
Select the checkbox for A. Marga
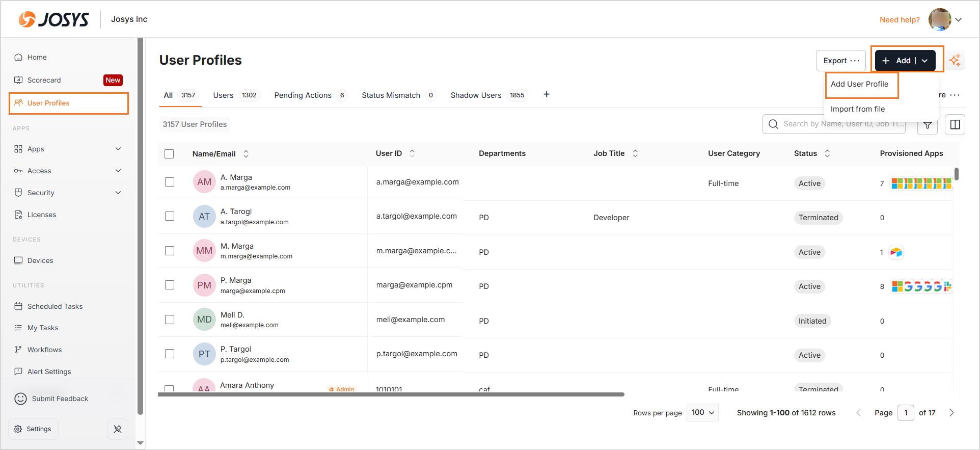pos(170,182)
